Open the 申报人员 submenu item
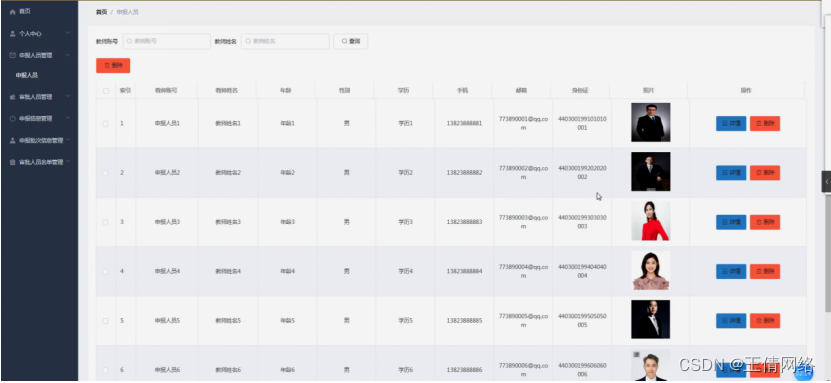Screen dimensions: 831x383 pyautogui.click(x=26, y=75)
